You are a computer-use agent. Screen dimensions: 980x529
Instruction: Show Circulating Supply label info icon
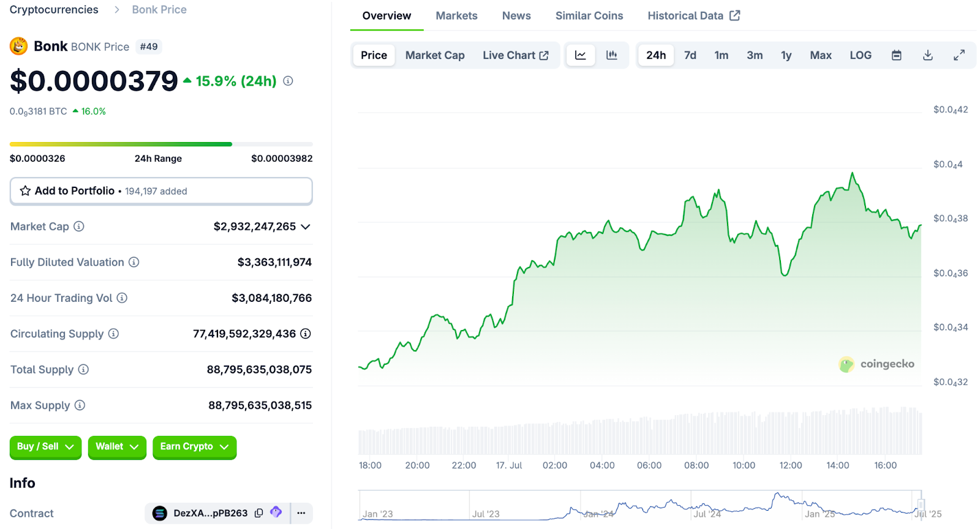point(113,334)
